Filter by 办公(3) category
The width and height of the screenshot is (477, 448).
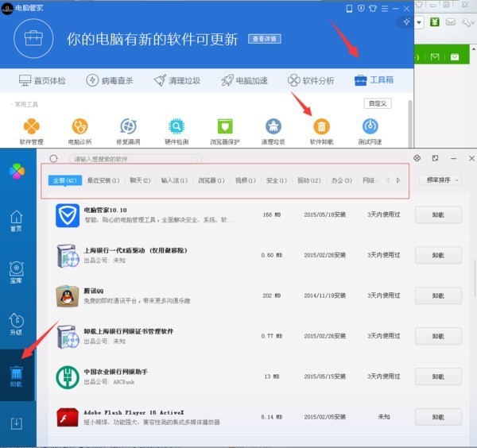(x=342, y=180)
